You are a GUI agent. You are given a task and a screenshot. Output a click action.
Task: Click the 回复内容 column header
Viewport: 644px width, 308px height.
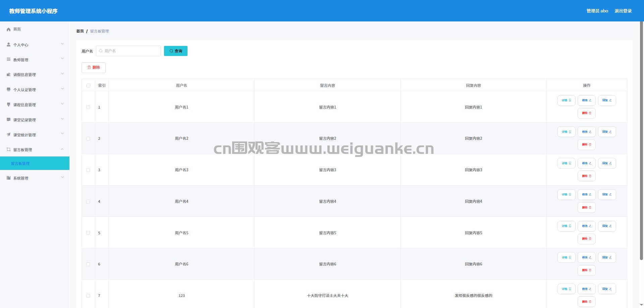click(x=473, y=85)
